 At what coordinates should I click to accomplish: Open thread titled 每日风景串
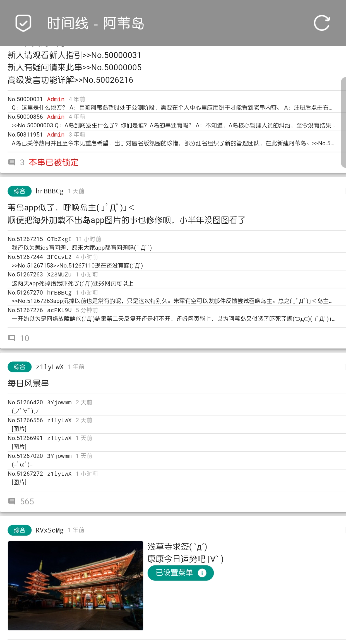(28, 383)
